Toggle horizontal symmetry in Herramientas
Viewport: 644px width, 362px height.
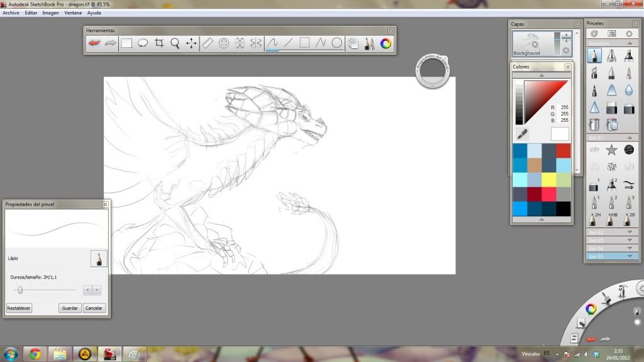click(x=240, y=43)
